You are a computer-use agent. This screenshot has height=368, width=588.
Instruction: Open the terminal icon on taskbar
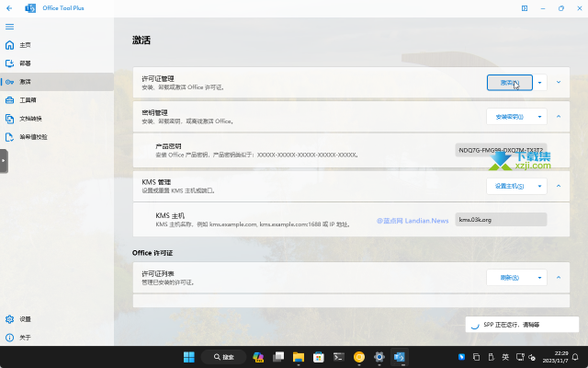coord(339,357)
